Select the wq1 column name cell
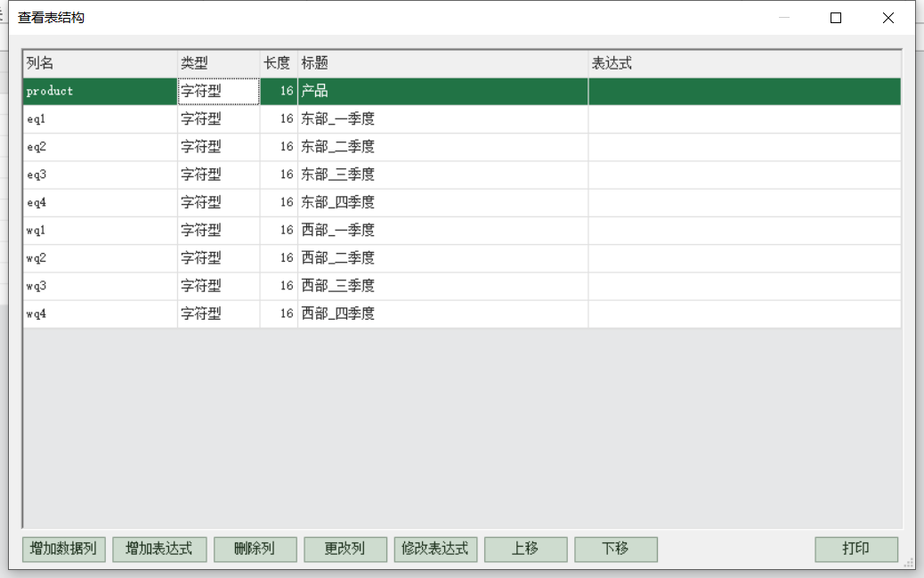Viewport: 924px width, 578px height. [x=101, y=230]
